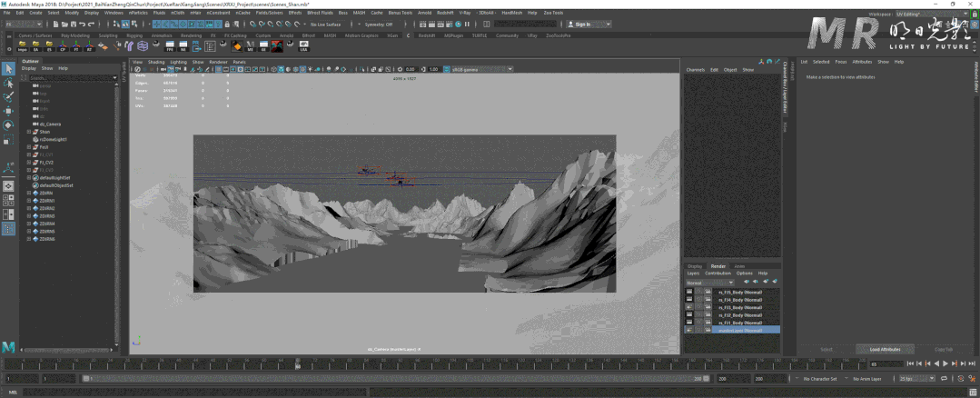Open the 25 fps frame rate dropdown
The width and height of the screenshot is (980, 398).
coord(916,378)
